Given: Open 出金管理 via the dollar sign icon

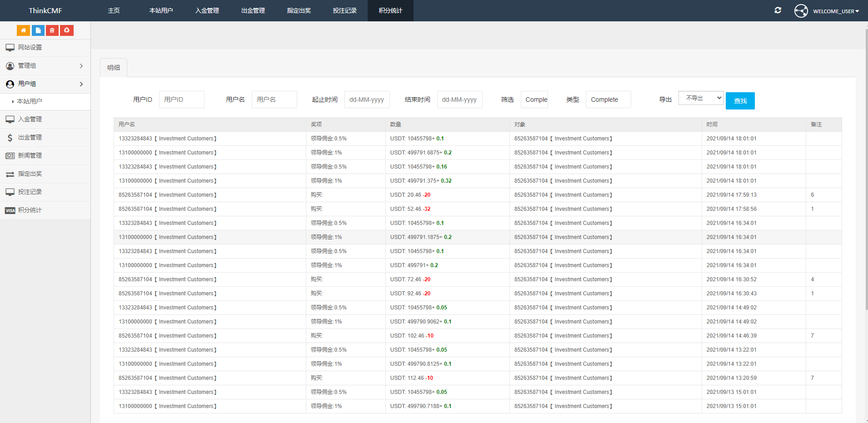Looking at the screenshot, I should (x=10, y=138).
